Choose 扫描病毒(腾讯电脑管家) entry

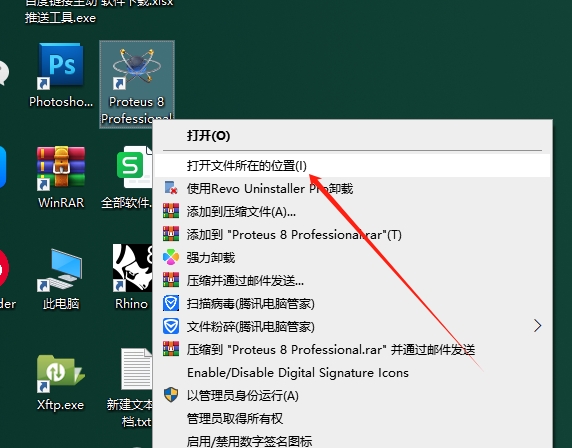click(x=352, y=304)
